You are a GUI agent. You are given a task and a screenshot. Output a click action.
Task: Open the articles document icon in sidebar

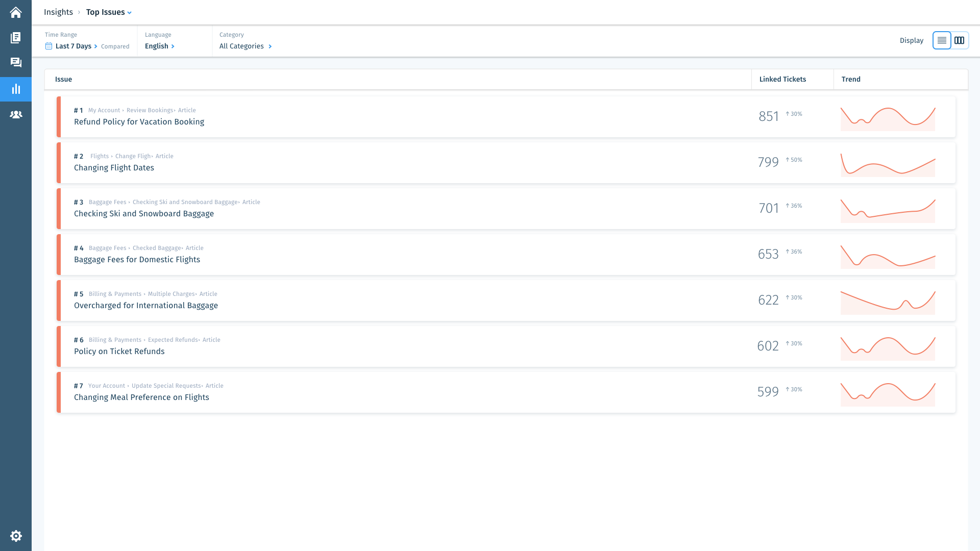coord(16,38)
